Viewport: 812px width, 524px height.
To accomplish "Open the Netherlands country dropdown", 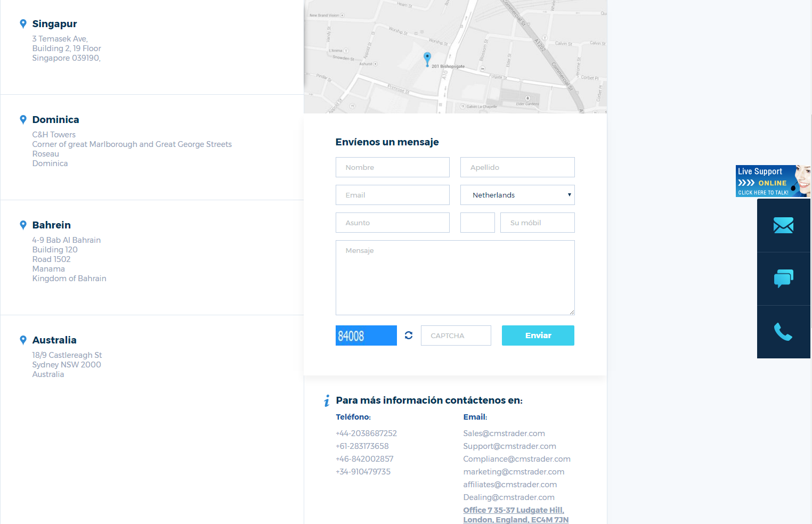I will tap(517, 195).
